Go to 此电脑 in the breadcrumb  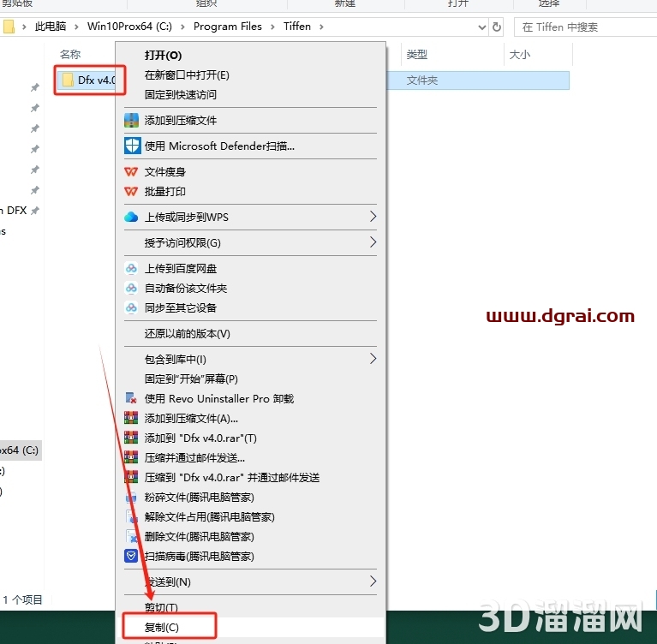(x=51, y=27)
